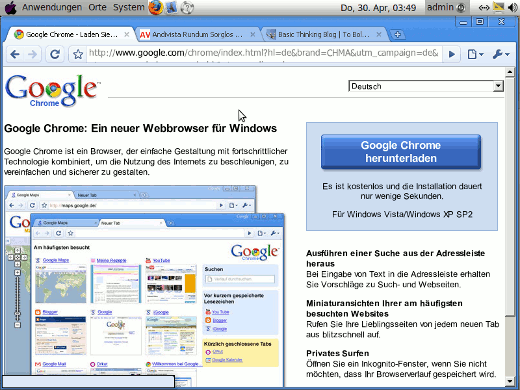Click the help icon in top panel
Screen dimensions: 520x390
[x=187, y=7]
